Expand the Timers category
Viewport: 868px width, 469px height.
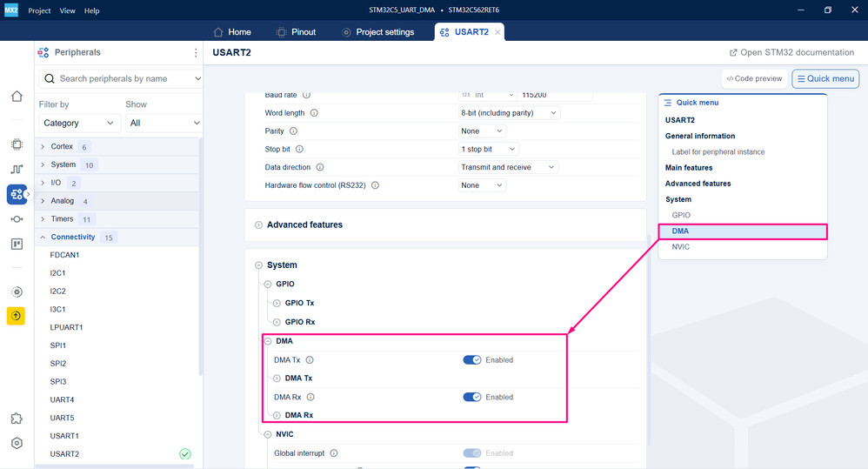pos(43,219)
